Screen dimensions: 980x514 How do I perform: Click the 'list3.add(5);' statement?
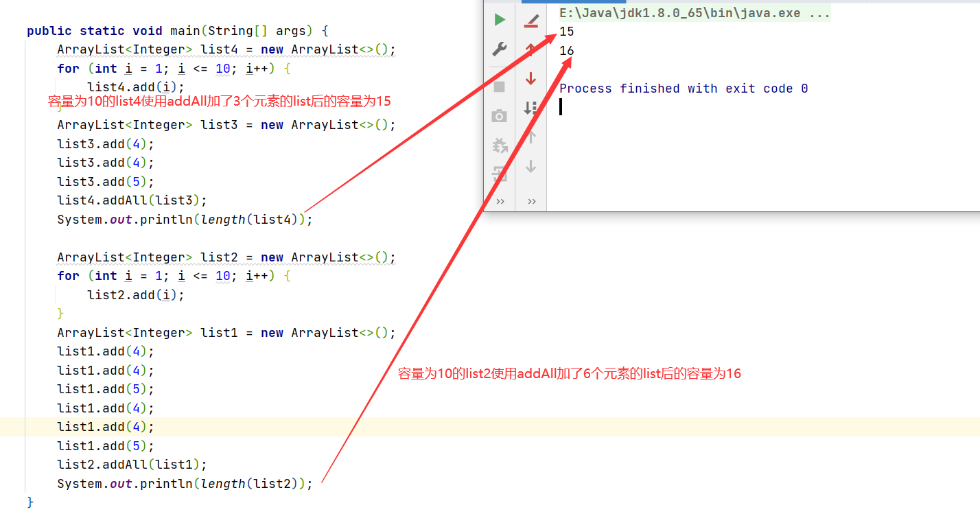coord(106,182)
